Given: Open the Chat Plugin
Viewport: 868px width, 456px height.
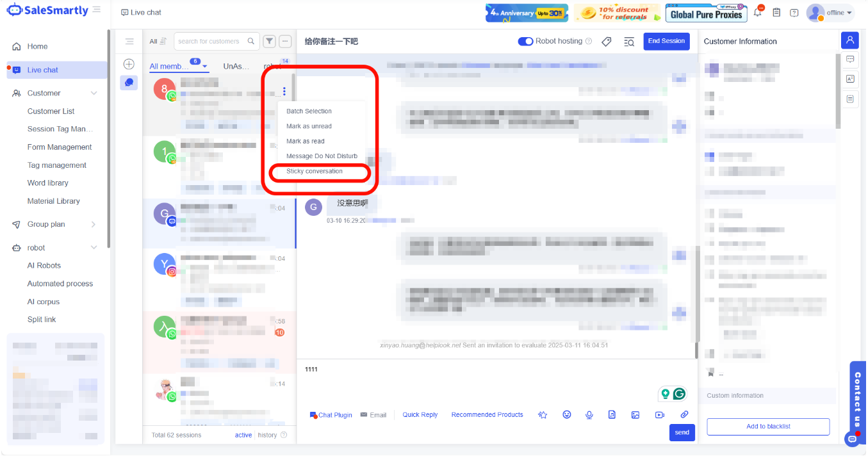Looking at the screenshot, I should (331, 415).
